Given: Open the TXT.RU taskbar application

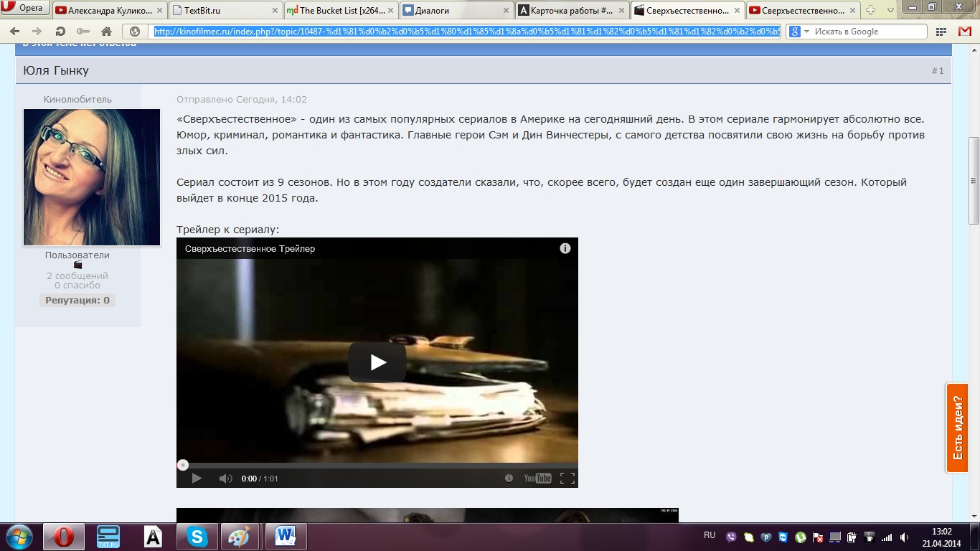Looking at the screenshot, I should click(108, 537).
